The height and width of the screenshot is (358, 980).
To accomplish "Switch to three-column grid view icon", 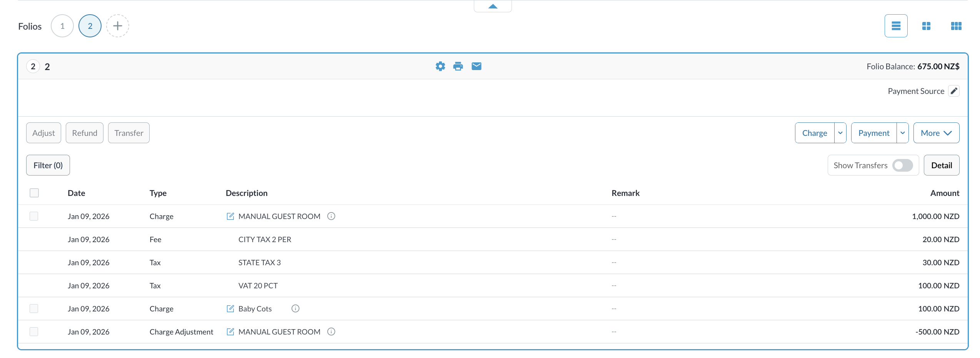I will click(x=956, y=26).
